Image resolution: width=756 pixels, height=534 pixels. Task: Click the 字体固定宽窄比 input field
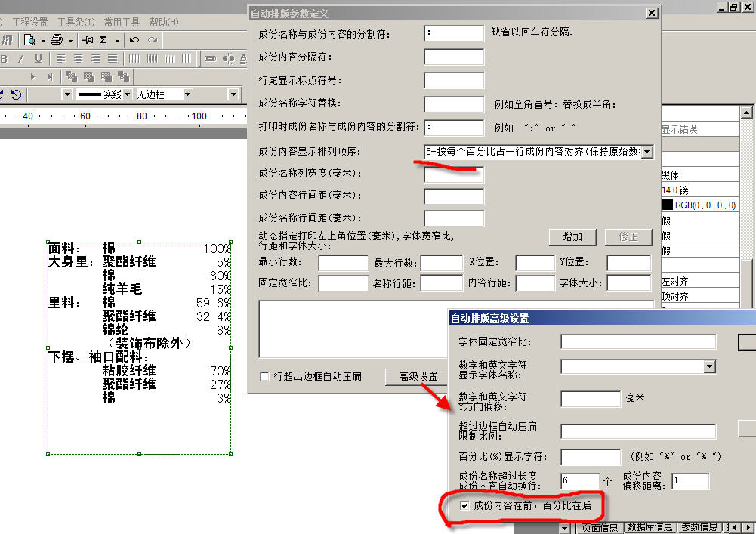[638, 341]
